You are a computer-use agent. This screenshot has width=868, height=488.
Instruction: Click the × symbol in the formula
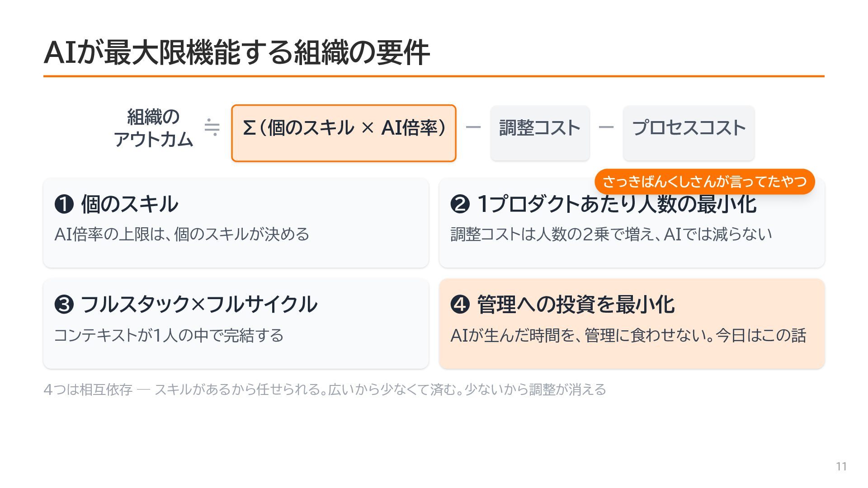368,127
